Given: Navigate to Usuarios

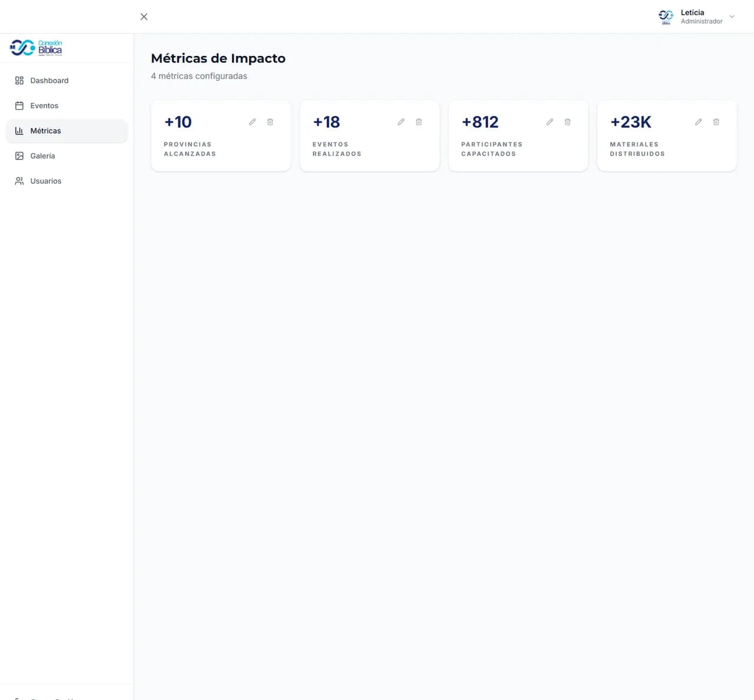Looking at the screenshot, I should 67,181.
